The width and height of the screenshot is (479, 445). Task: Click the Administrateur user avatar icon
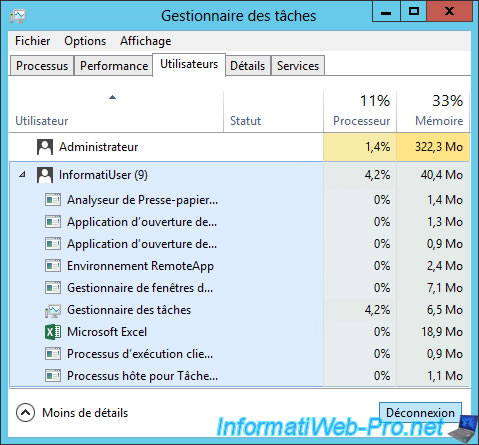coord(45,147)
